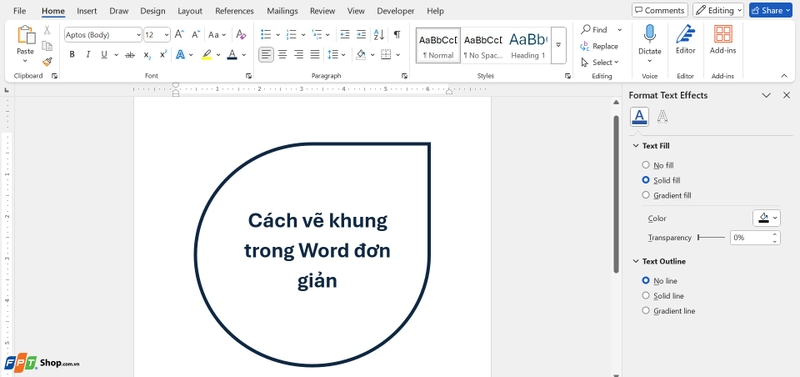Apply the Heading 1 style
This screenshot has height=377, width=800.
coord(528,45)
